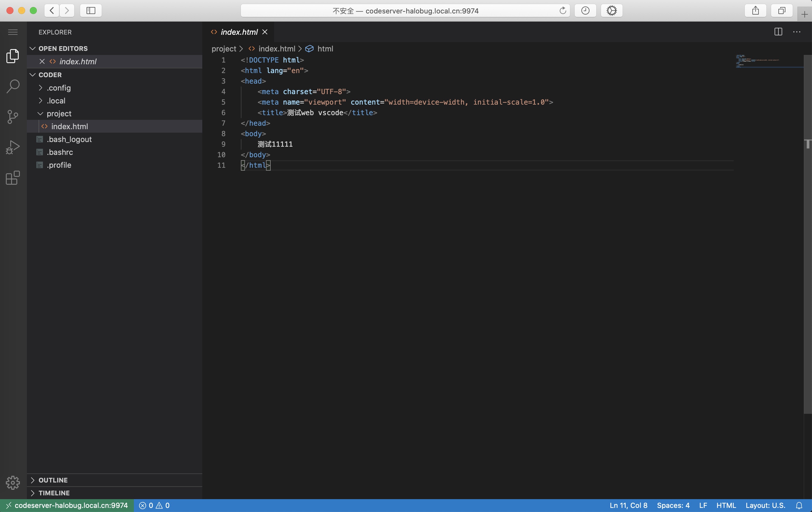Open Safari share menu
The image size is (812, 512).
click(x=755, y=11)
